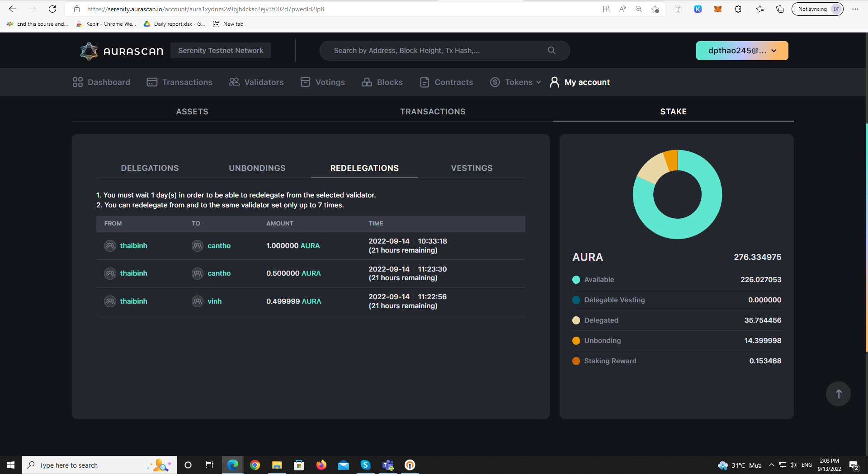Select the Votings ballot icon

pyautogui.click(x=305, y=82)
